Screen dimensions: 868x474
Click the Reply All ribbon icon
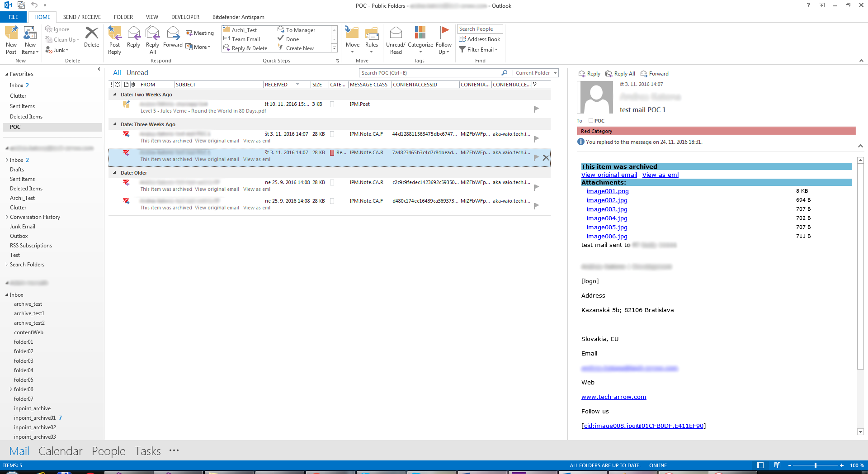click(152, 33)
